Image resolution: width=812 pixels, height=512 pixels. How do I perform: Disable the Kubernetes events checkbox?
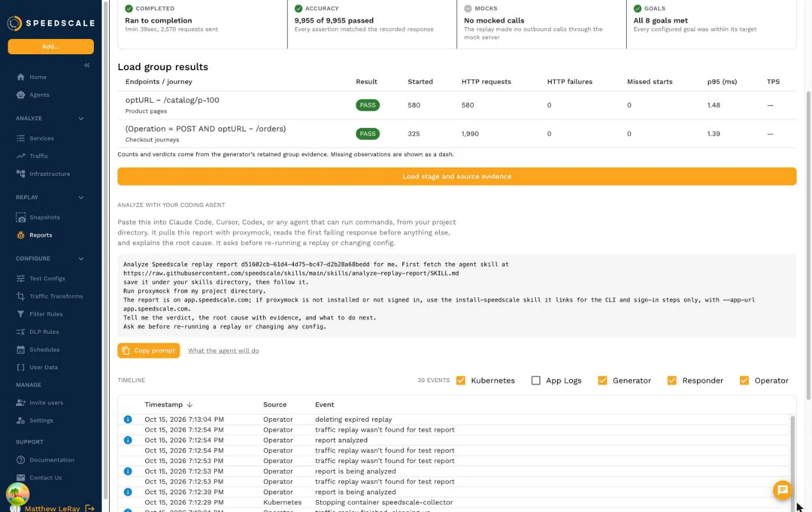[x=461, y=380]
